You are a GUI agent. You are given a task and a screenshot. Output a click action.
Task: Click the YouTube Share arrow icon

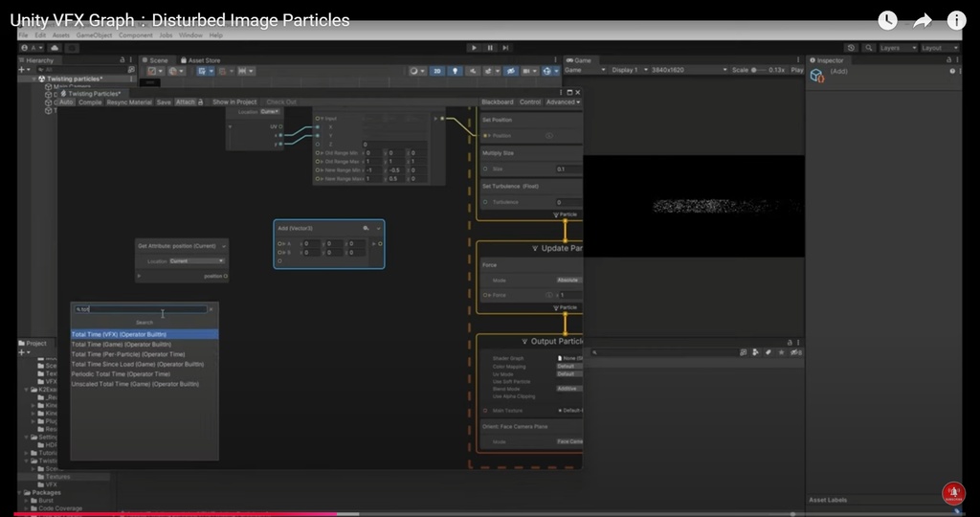click(x=923, y=21)
